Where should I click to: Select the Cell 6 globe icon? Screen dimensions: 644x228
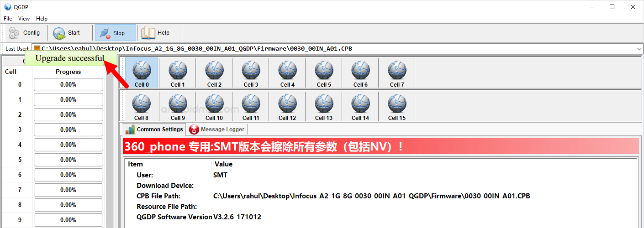click(x=360, y=70)
